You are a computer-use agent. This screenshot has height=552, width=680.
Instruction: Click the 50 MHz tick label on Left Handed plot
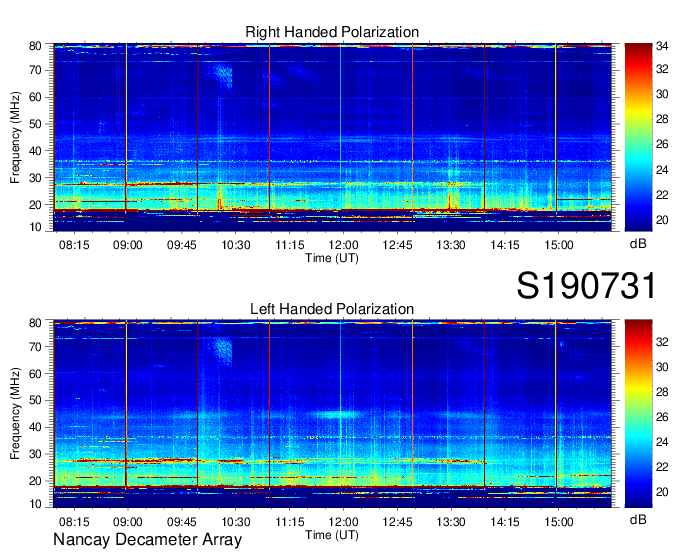click(x=35, y=401)
